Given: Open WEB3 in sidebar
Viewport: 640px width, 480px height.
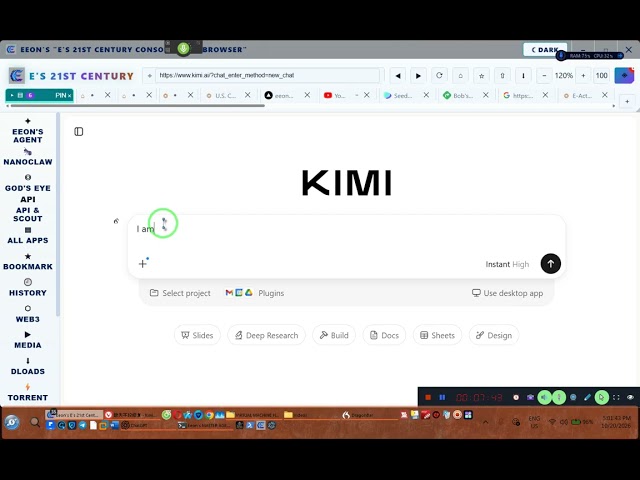Looking at the screenshot, I should coord(28,314).
